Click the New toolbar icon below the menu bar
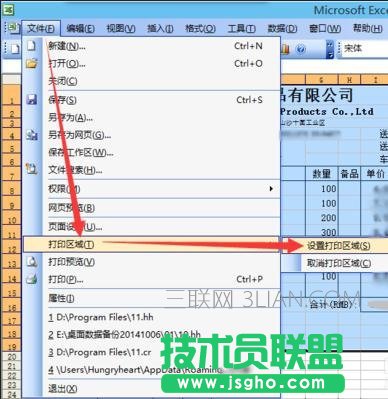 click(x=15, y=49)
